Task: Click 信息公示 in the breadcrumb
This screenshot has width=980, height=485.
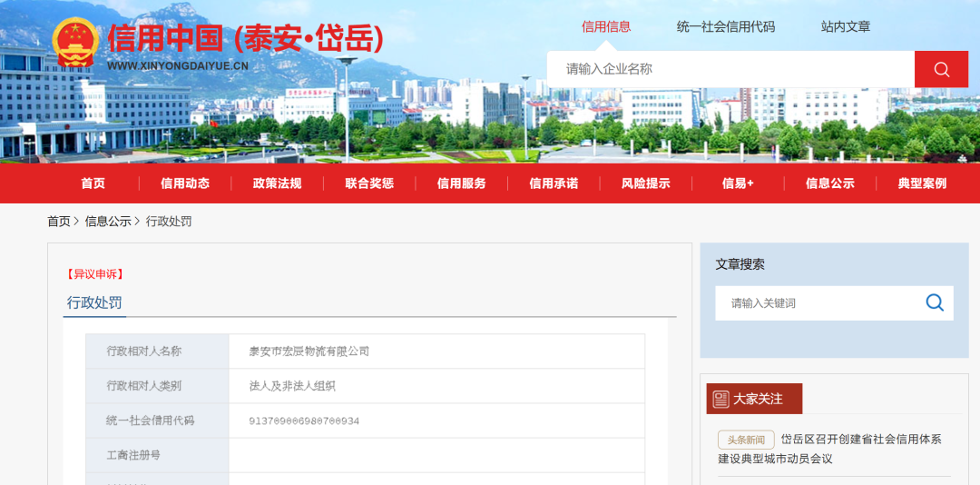Action: pos(108,222)
